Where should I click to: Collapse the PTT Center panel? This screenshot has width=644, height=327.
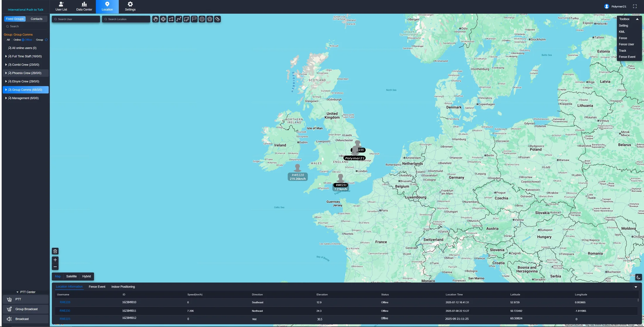[17, 292]
